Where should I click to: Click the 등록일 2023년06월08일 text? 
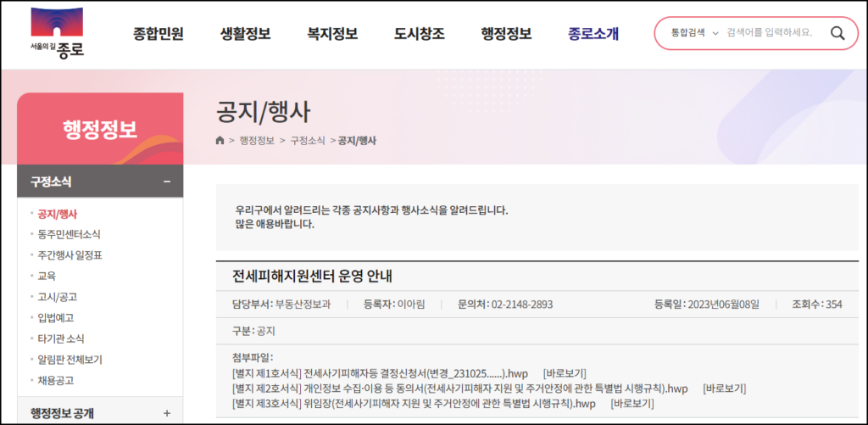tap(707, 305)
